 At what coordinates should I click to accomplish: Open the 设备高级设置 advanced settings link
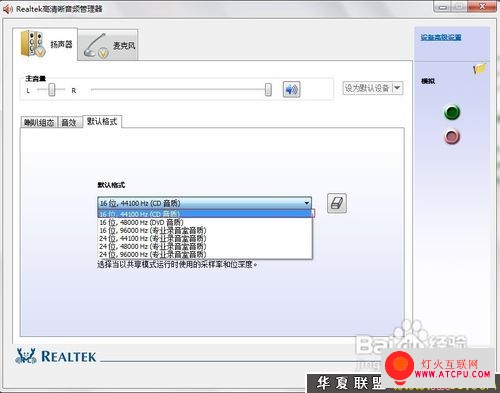[441, 37]
